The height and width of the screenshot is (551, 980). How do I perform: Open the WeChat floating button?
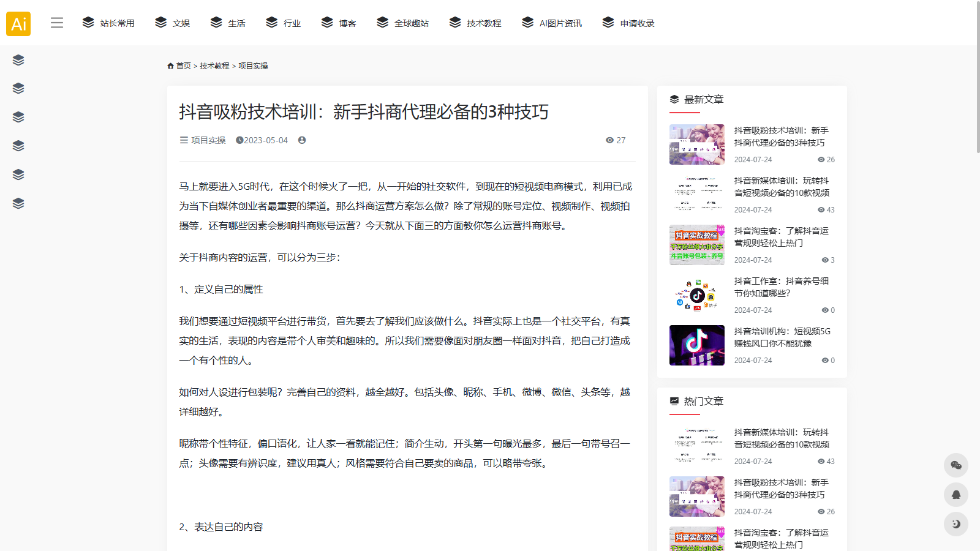[956, 465]
